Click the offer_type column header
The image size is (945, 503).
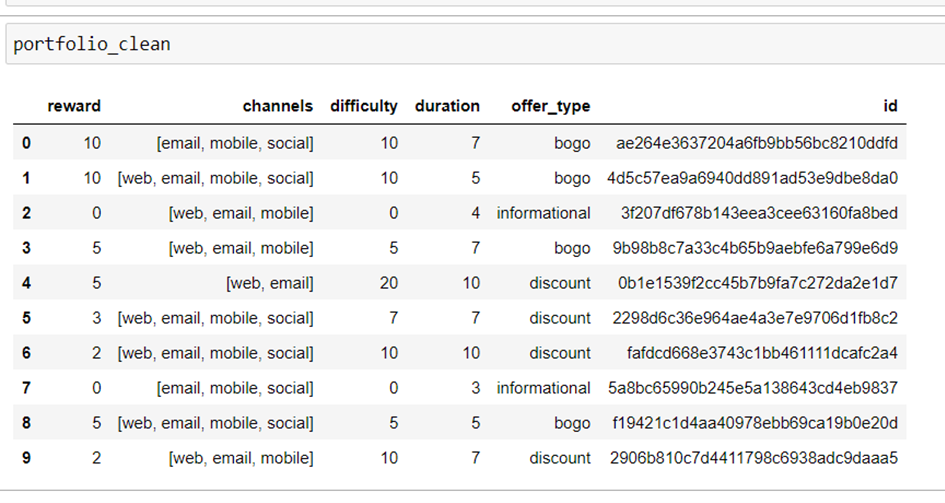[550, 106]
